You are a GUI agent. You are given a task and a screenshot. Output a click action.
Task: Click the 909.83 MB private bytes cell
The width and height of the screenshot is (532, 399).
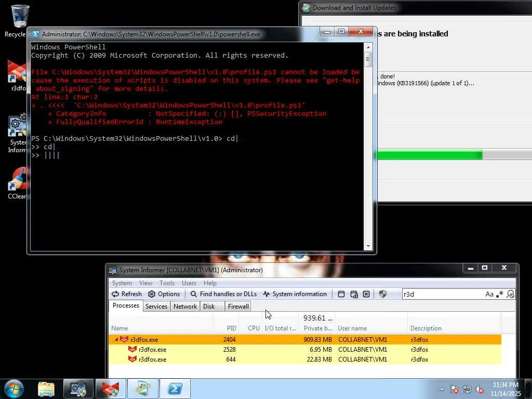(317, 340)
